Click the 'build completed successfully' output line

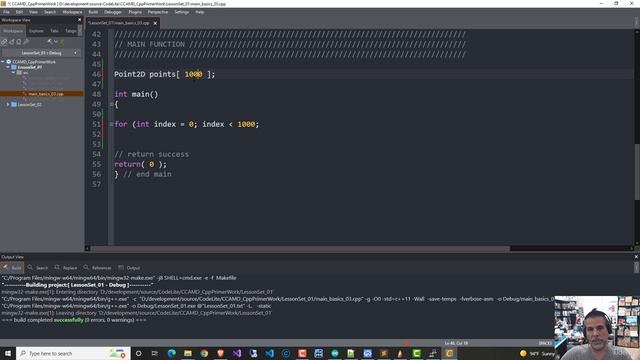pyautogui.click(x=74, y=320)
